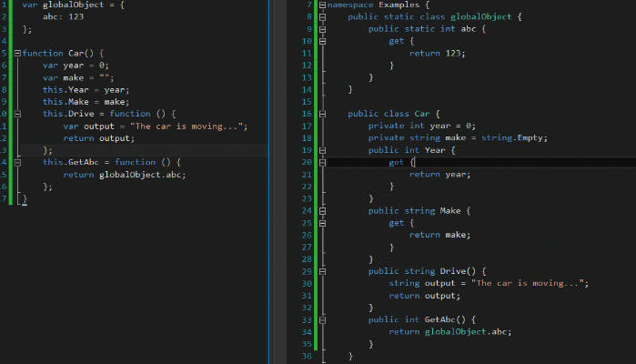Click the highlighted 'get {' on line 20

point(401,162)
